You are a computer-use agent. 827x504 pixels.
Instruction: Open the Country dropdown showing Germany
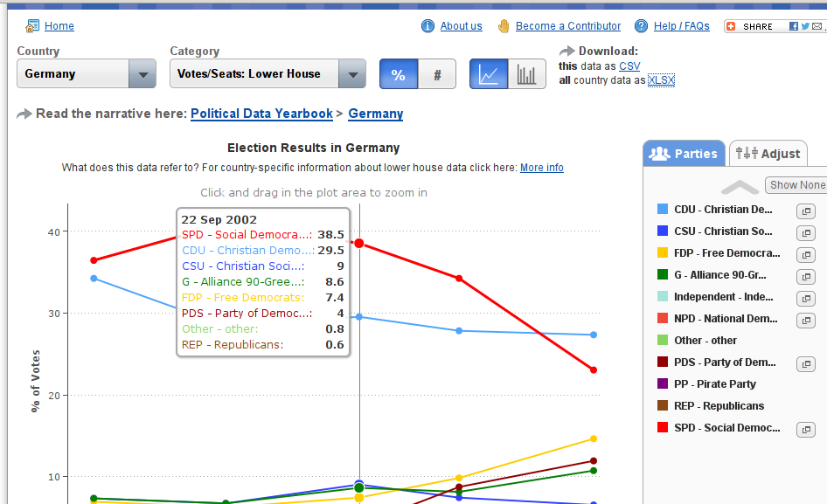click(x=87, y=73)
